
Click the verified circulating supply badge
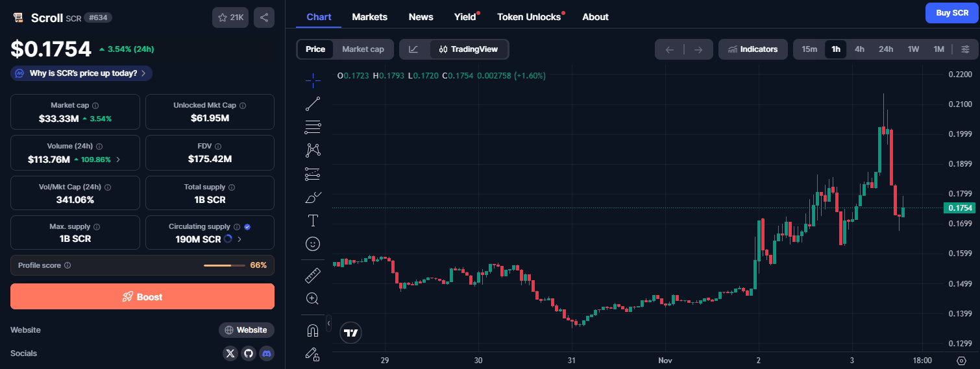tap(247, 226)
